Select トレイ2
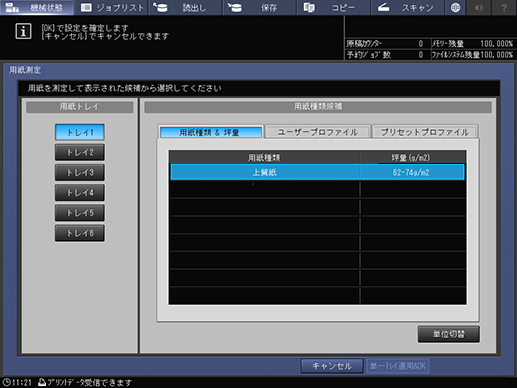This screenshot has height=388, width=517. tap(80, 152)
